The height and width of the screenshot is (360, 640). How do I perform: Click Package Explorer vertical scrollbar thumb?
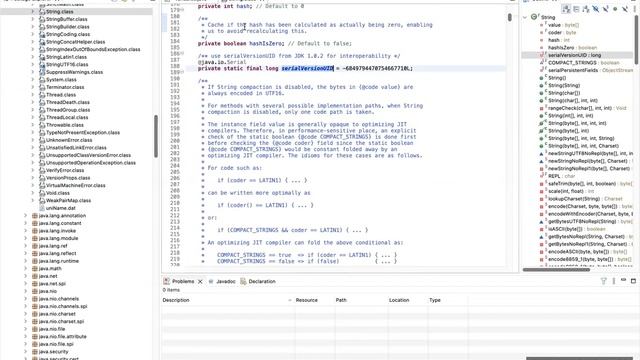click(x=156, y=136)
